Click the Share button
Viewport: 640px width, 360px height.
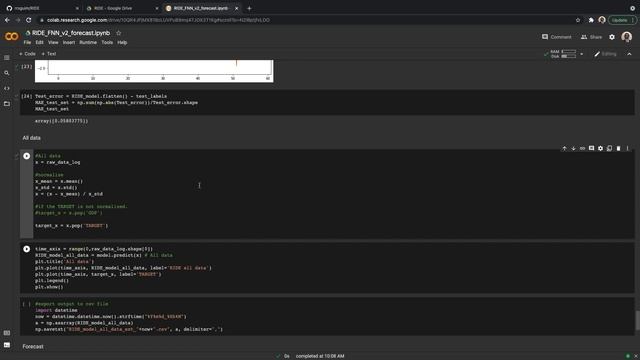pos(591,37)
